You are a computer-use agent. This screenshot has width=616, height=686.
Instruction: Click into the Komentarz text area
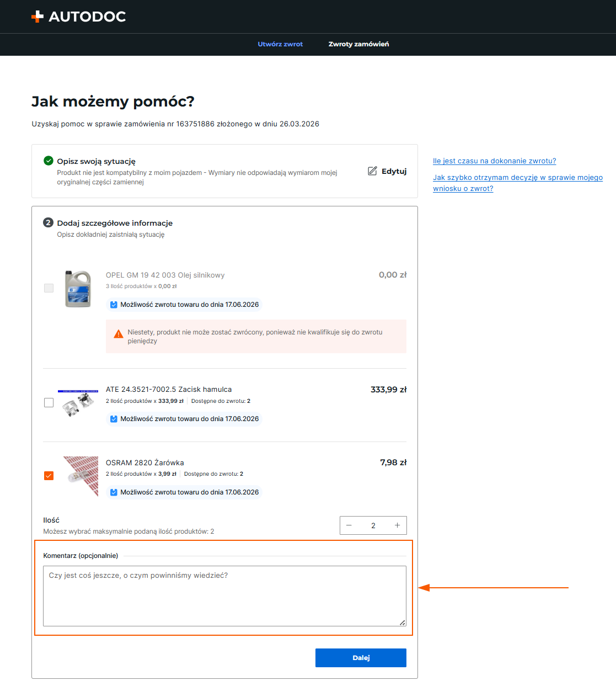click(224, 596)
